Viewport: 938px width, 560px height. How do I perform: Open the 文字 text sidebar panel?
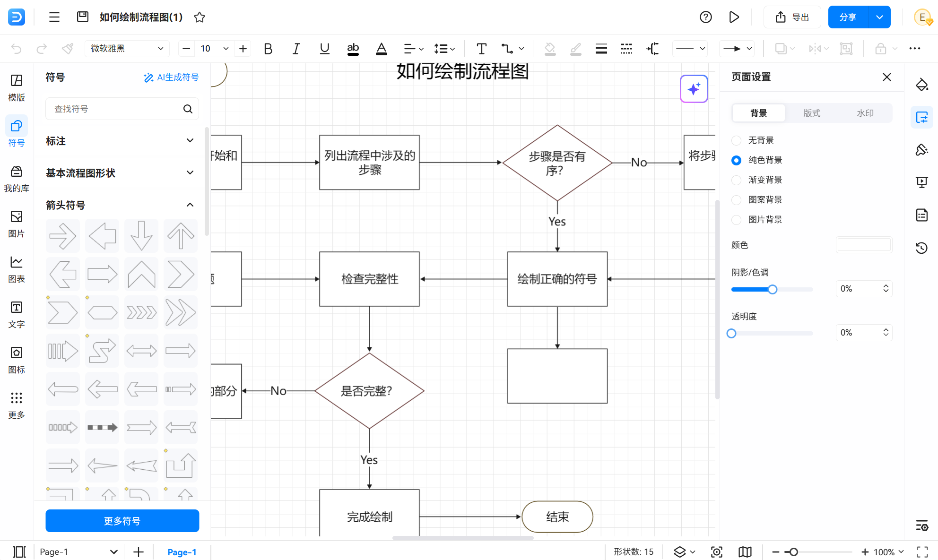tap(17, 315)
